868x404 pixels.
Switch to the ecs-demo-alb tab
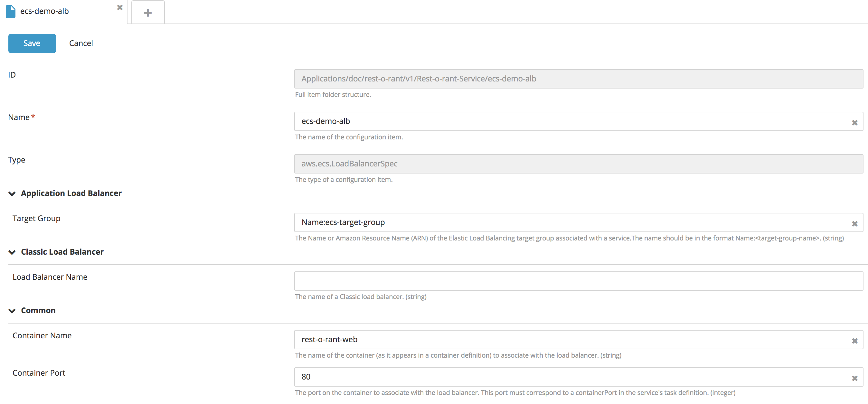44,12
